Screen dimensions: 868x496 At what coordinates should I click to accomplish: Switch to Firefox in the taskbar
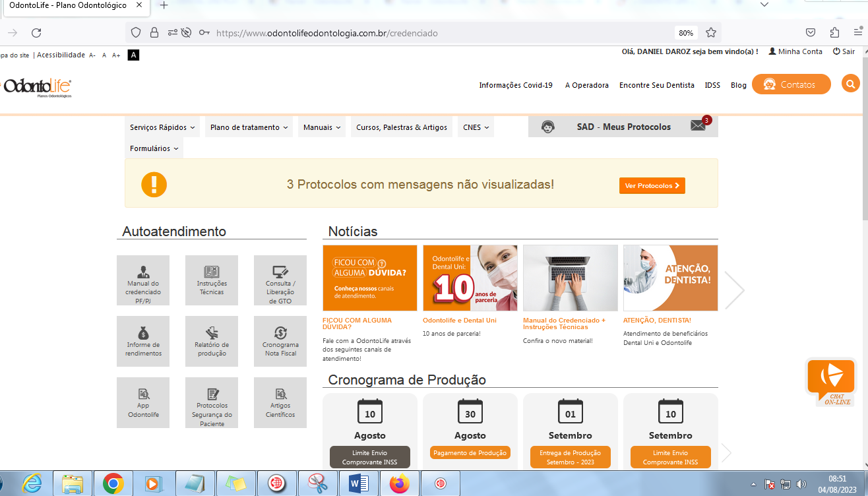(400, 484)
